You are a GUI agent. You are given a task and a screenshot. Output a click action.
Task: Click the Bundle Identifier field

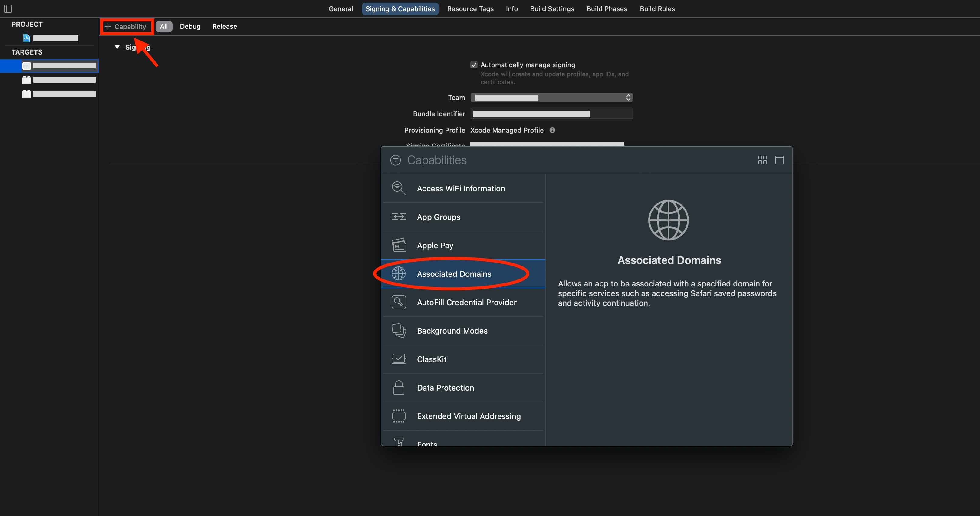pyautogui.click(x=551, y=114)
